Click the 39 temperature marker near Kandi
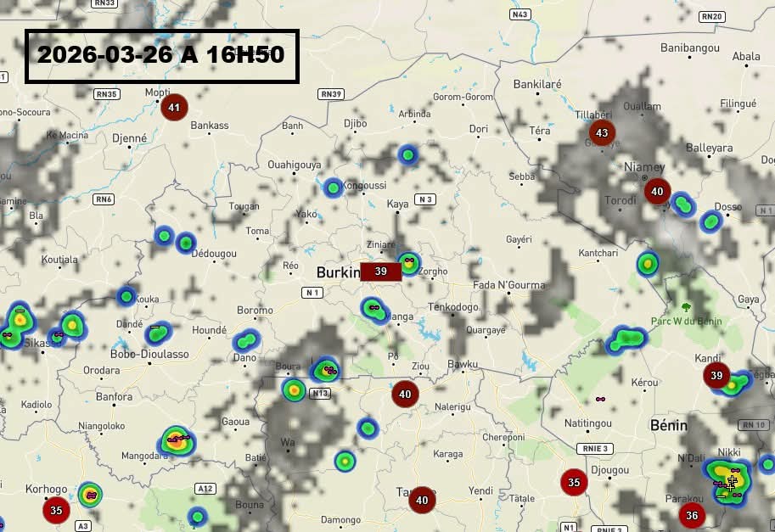 coord(716,376)
